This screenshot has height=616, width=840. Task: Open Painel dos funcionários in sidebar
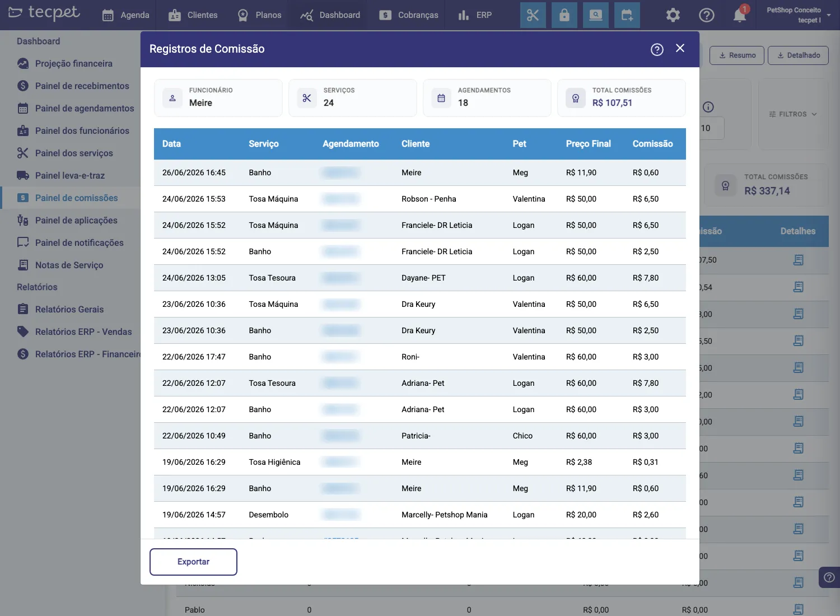point(73,130)
